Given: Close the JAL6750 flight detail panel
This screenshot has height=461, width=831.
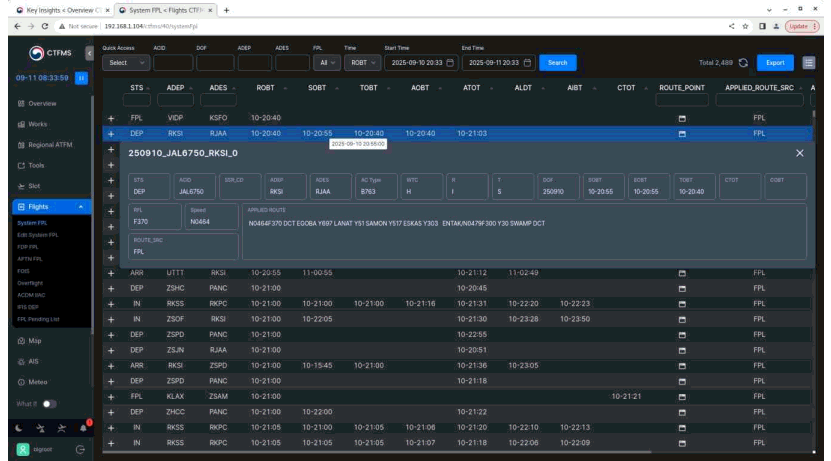Looking at the screenshot, I should tap(799, 153).
